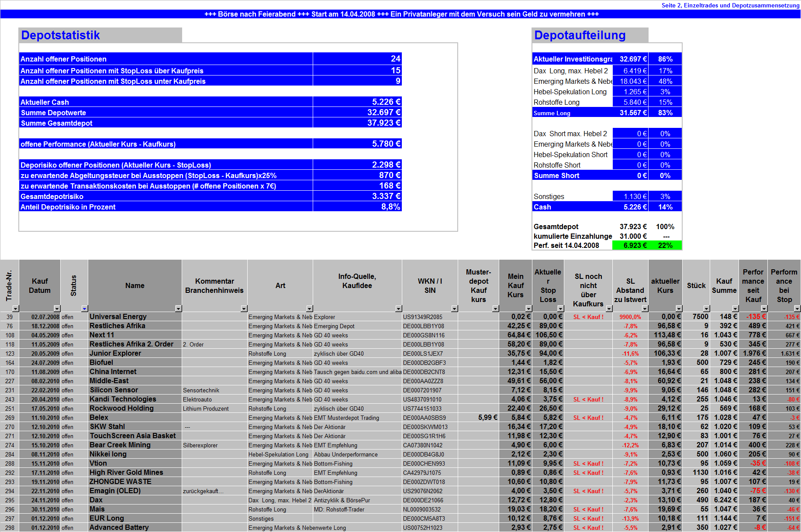Open the Trade-Nr. filter dropdown

tap(17, 309)
